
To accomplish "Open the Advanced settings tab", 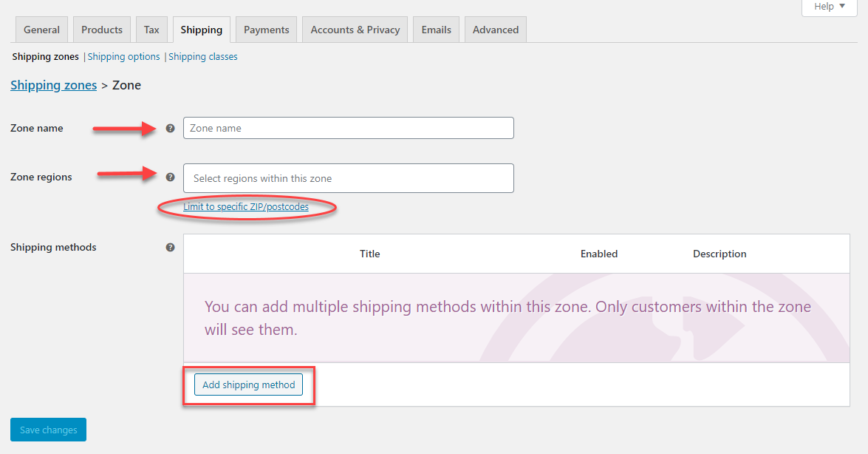I will (495, 29).
